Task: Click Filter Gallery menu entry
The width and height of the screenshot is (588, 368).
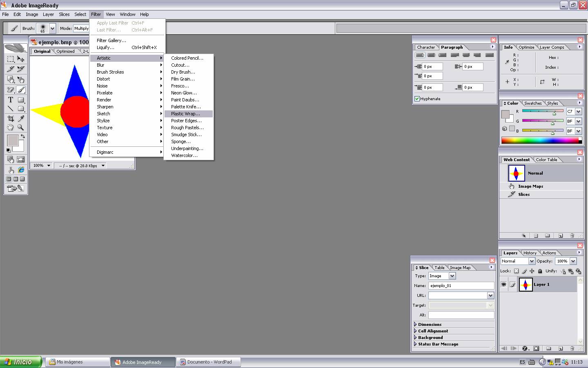Action: click(127, 40)
